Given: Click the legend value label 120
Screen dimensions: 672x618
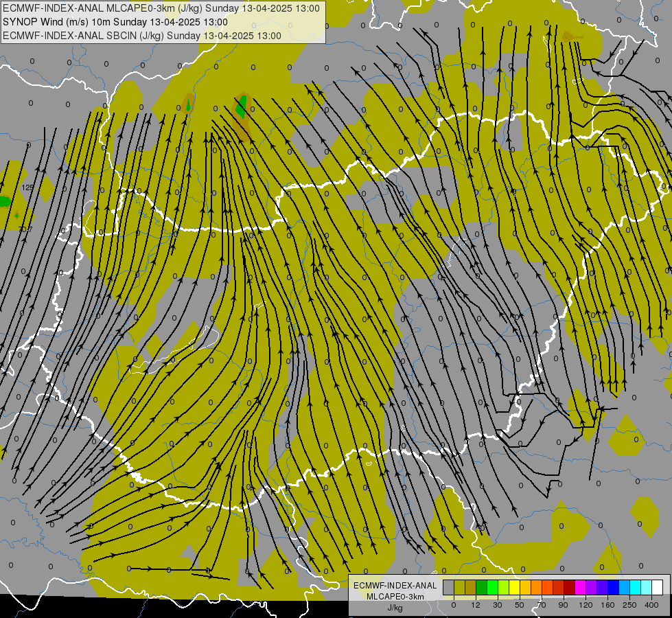Looking at the screenshot, I should pyautogui.click(x=586, y=605).
